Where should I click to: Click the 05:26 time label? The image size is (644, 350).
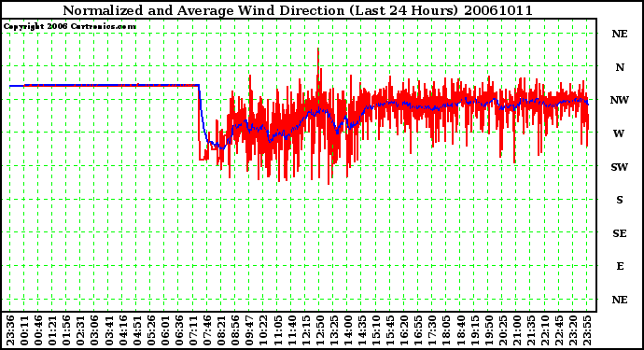[x=150, y=330]
